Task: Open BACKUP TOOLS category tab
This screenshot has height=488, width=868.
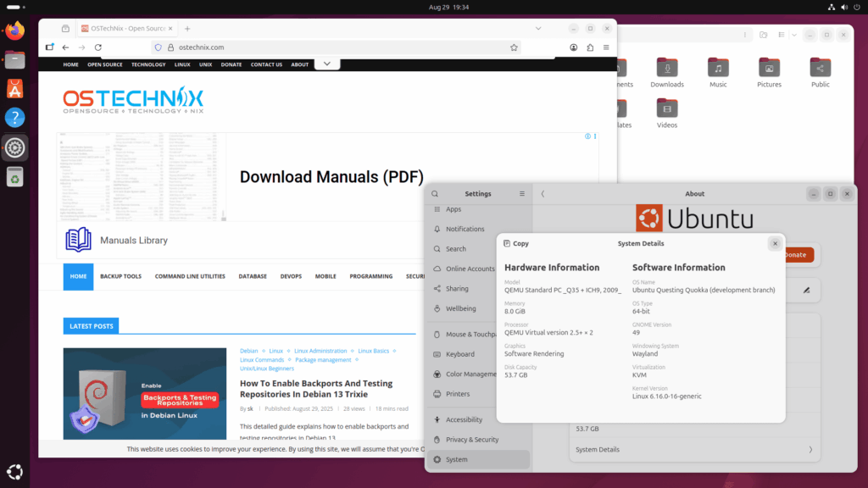Action: 120,277
